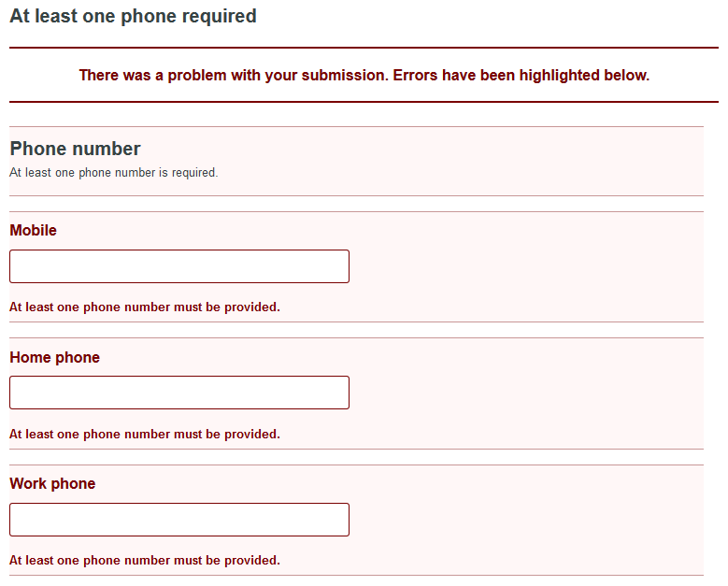
Task: Click the word 'Errors' in the banner
Action: [x=415, y=75]
